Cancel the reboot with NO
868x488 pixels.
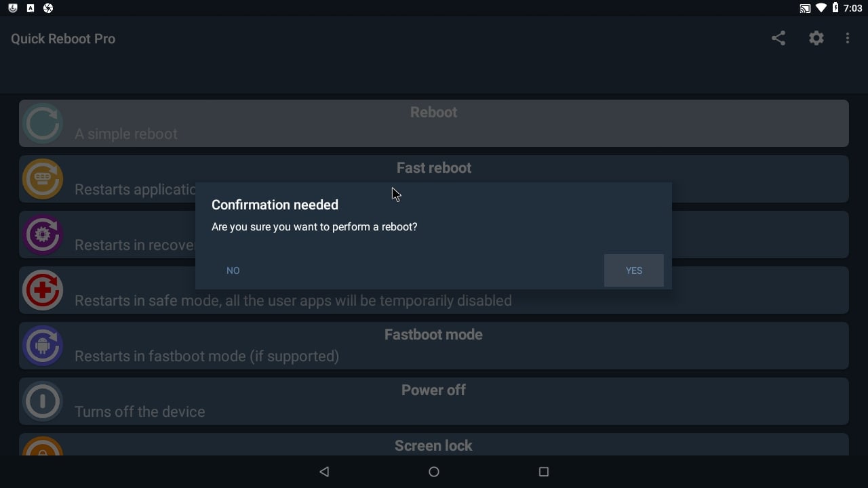pos(233,270)
